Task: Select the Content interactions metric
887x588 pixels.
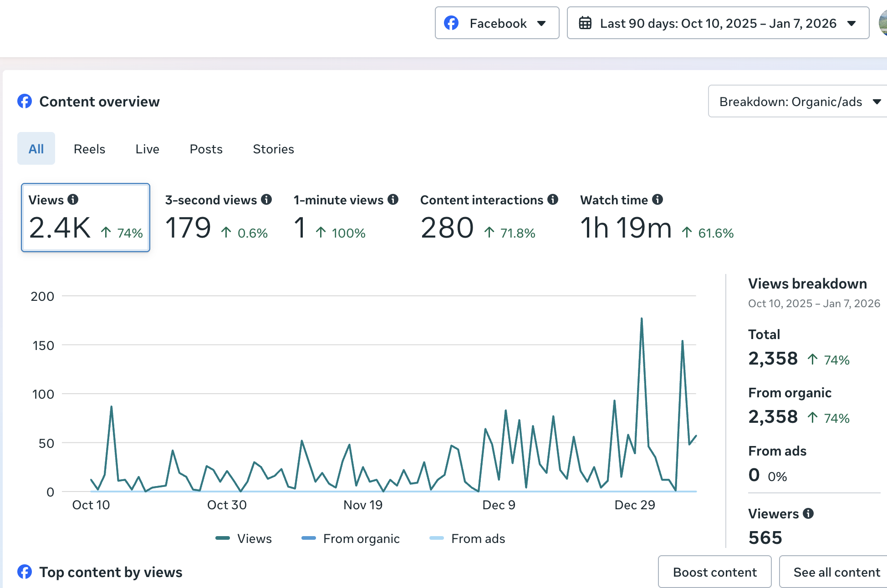Action: [489, 218]
